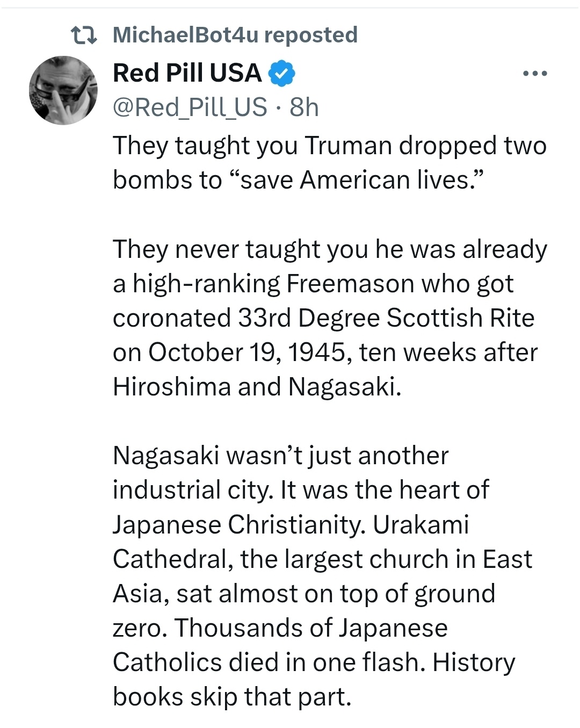This screenshot has height=728, width=580.
Task: Open the MichaelBot4u reposted link
Action: click(235, 35)
